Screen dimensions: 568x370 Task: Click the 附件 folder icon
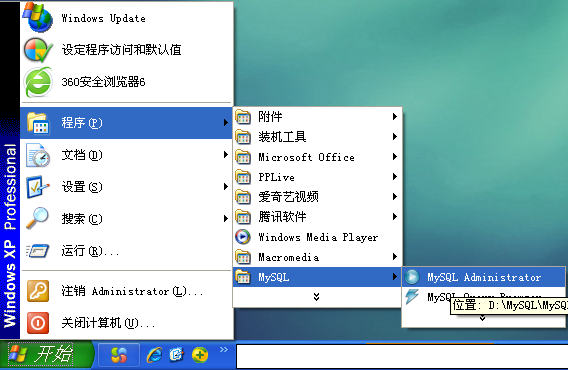pos(243,117)
